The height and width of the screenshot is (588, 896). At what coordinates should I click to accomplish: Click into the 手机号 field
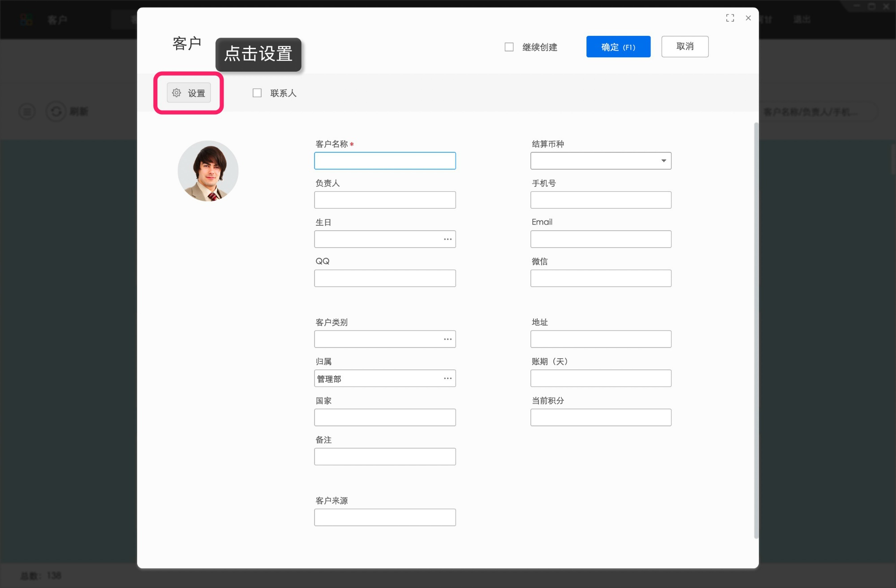(x=601, y=200)
